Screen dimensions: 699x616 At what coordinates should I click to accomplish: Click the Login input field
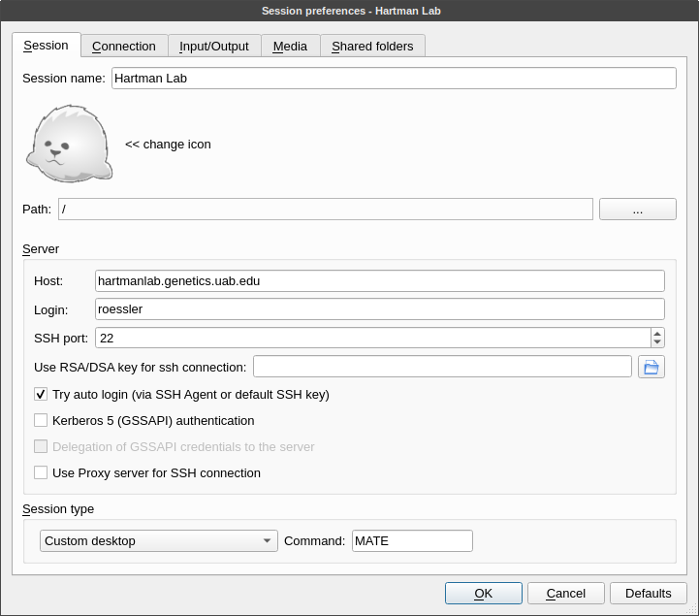[x=379, y=309]
